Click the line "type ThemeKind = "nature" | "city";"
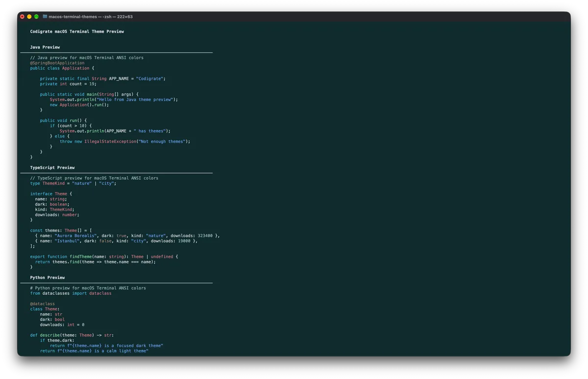The width and height of the screenshot is (588, 379). [73, 183]
